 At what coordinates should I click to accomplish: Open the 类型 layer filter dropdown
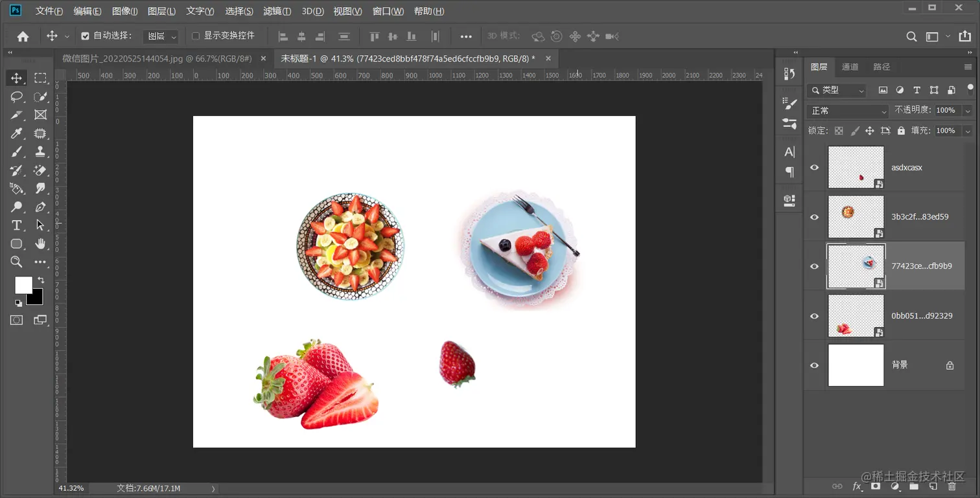point(837,91)
